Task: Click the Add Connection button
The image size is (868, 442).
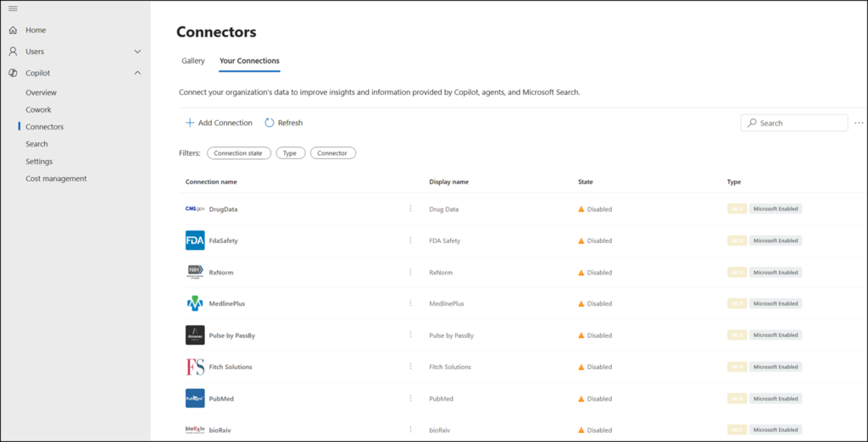Action: (219, 123)
